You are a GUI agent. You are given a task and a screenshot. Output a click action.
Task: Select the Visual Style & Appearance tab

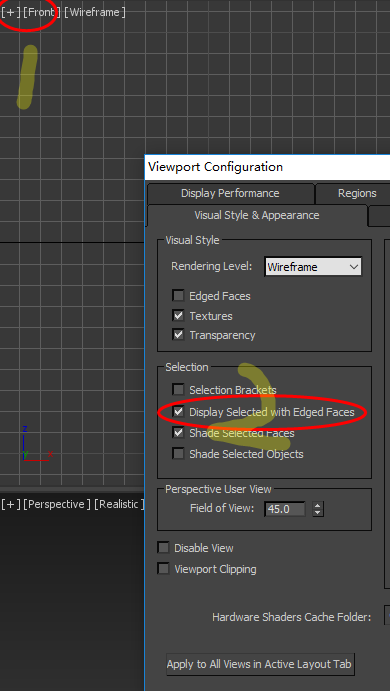point(257,215)
